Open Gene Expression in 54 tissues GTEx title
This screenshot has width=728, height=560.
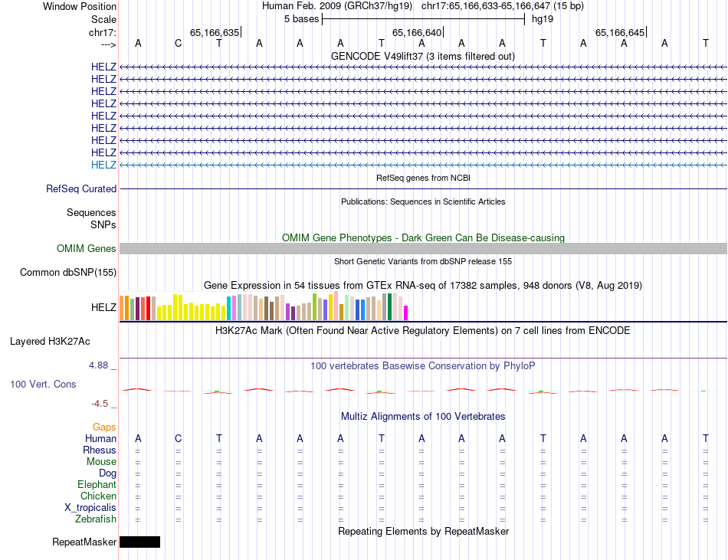pyautogui.click(x=423, y=285)
